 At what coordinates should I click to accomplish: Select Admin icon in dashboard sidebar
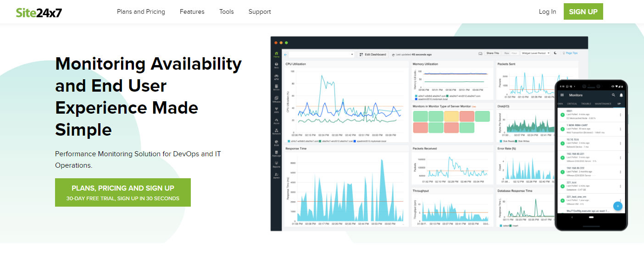click(x=277, y=175)
